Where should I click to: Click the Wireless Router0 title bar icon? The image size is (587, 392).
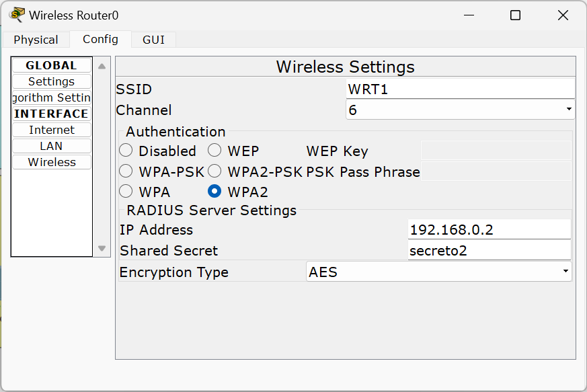click(17, 15)
